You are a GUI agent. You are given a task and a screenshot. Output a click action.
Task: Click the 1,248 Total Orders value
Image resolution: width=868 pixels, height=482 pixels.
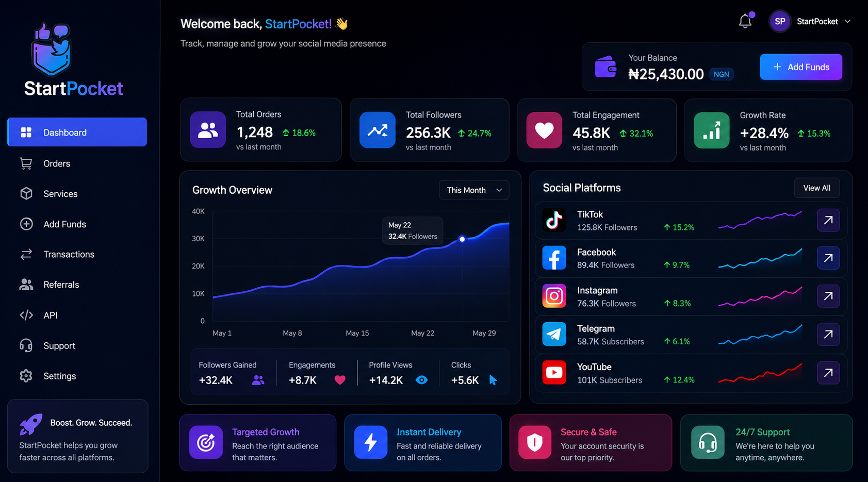(x=254, y=132)
